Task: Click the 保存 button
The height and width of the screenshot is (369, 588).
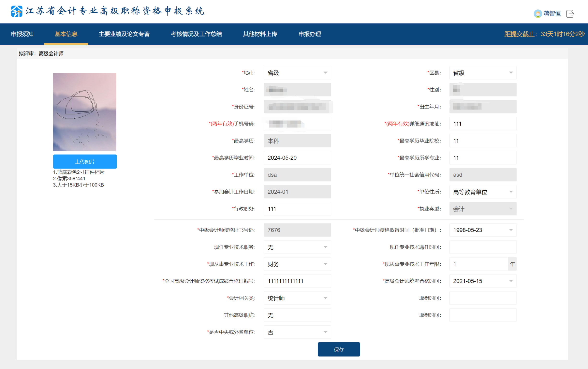Action: coord(339,349)
